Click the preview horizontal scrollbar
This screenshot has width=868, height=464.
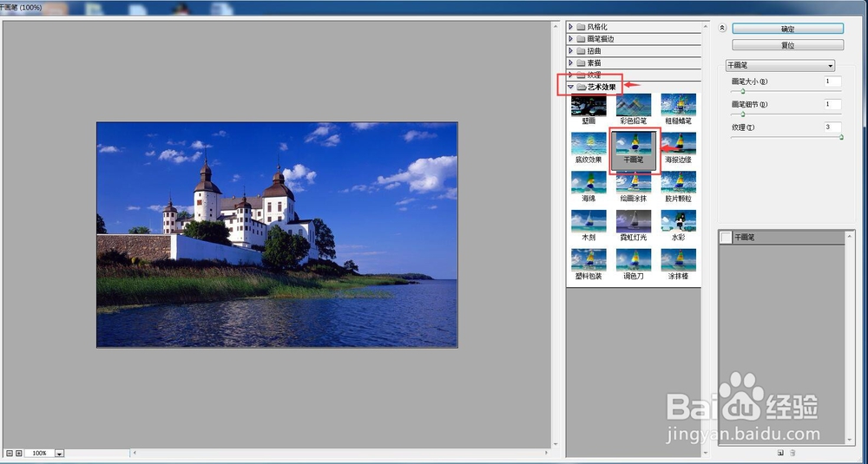coord(339,453)
